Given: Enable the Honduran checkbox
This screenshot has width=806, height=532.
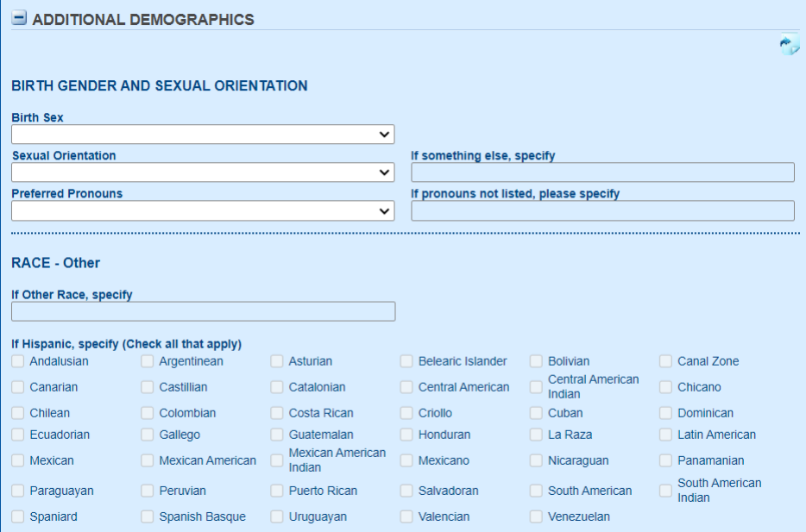Looking at the screenshot, I should click(406, 435).
